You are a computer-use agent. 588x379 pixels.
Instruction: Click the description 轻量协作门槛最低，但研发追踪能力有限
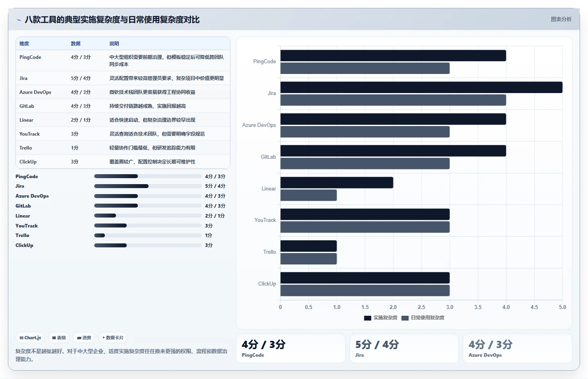pos(152,148)
